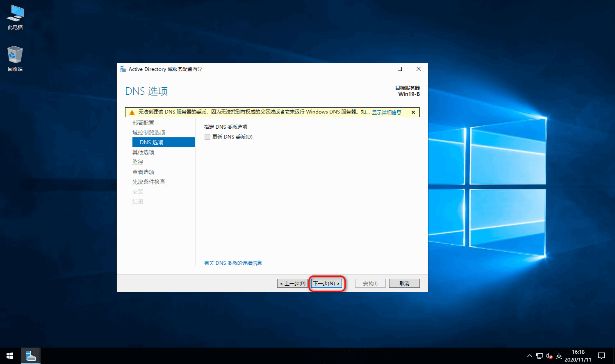Image resolution: width=615 pixels, height=364 pixels.
Task: Click the Win19-B target server name
Action: tap(409, 94)
